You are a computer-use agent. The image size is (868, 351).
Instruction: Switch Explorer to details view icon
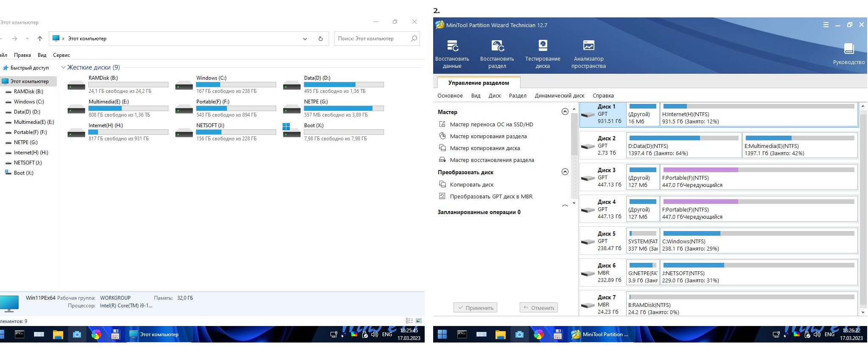click(409, 321)
